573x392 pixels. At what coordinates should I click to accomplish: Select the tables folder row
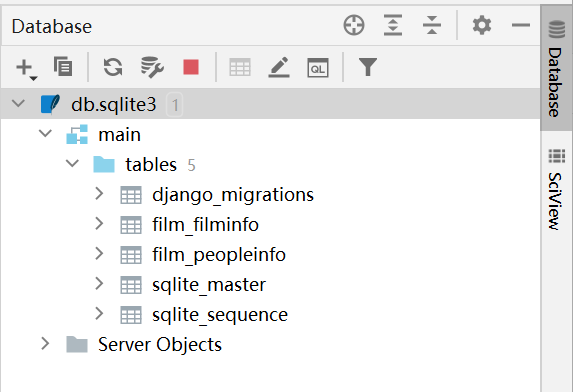[270, 164]
